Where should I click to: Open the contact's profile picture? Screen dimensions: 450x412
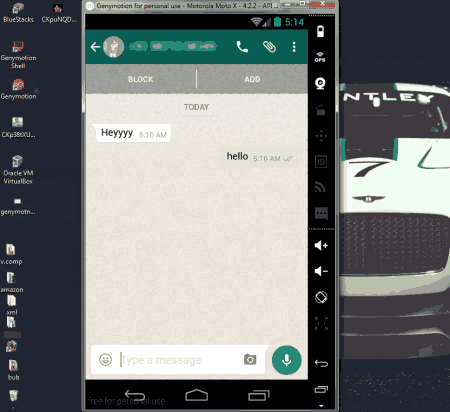click(x=113, y=47)
